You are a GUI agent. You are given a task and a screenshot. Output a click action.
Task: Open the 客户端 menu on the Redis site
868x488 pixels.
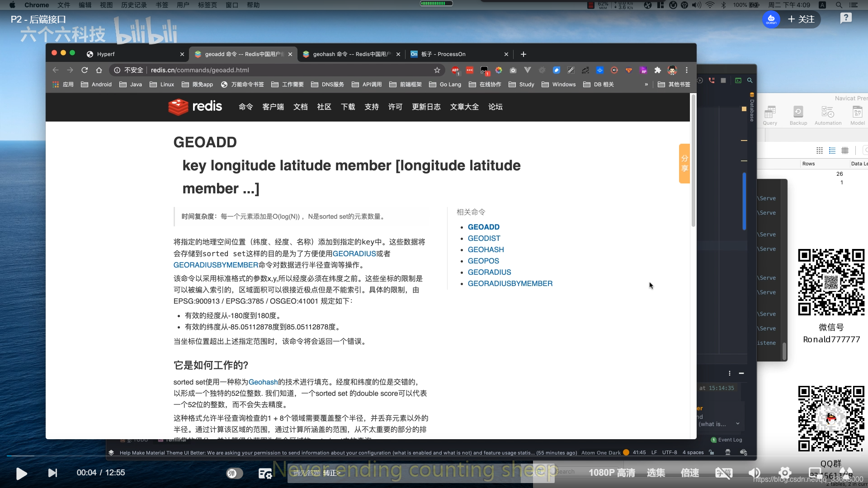point(272,107)
